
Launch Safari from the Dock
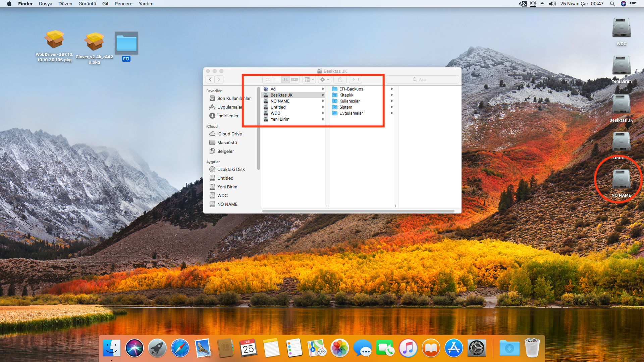point(180,348)
